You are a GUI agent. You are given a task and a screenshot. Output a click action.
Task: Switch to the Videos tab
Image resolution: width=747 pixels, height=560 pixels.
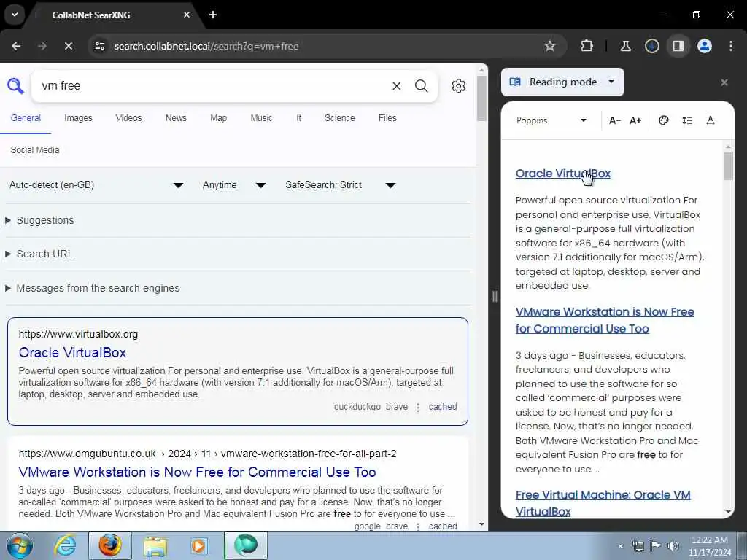point(128,118)
